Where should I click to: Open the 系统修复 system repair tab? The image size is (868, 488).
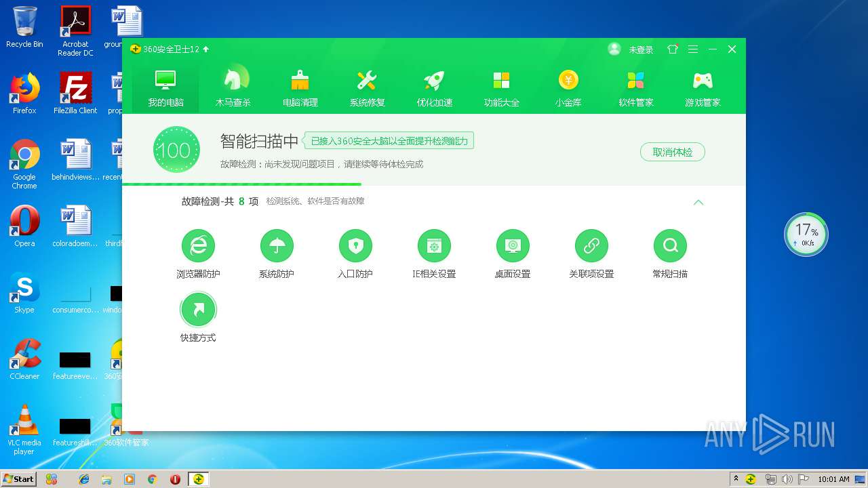(367, 88)
